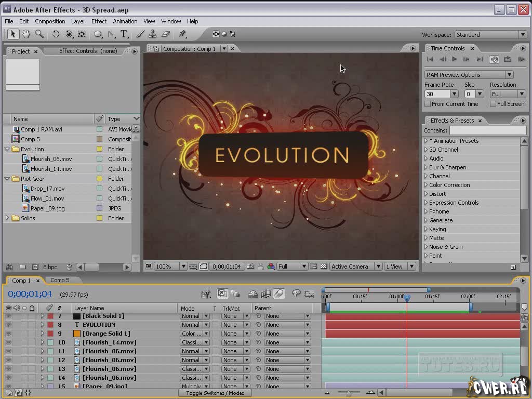Select the Pen tool
Screen dimensions: 532x399
coord(111,34)
